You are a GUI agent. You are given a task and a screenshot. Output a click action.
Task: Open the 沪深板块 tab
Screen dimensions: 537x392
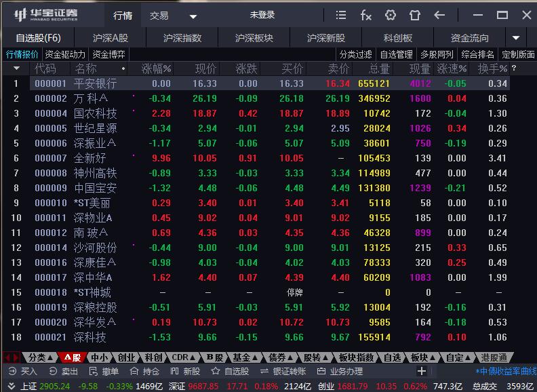pyautogui.click(x=254, y=38)
